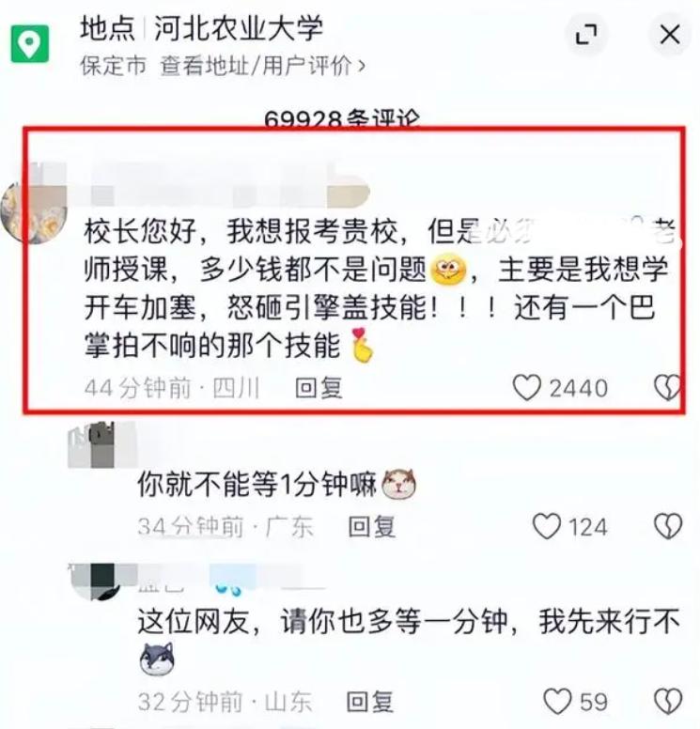
Task: Open the Shandong replier's avatar
Action: (92, 582)
